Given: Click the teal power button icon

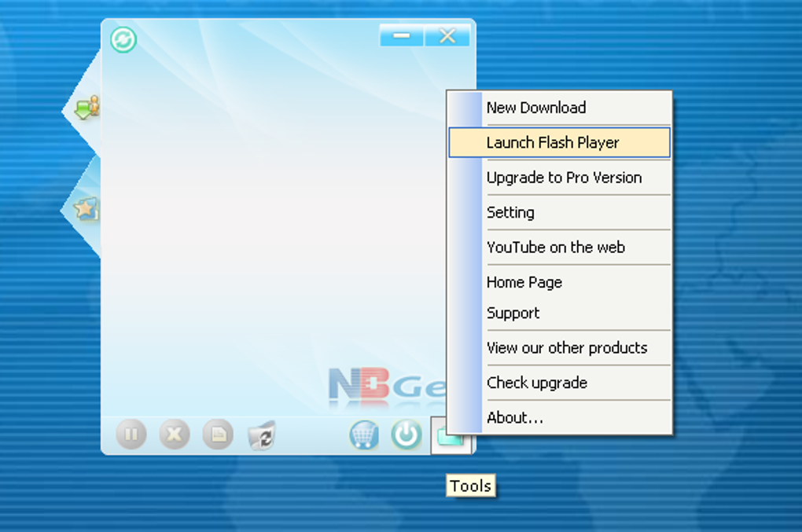Looking at the screenshot, I should click(407, 435).
